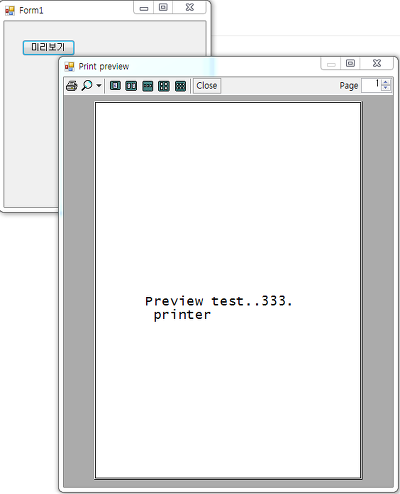400x494 pixels.
Task: Close the Form1 window with X
Action: pos(190,7)
